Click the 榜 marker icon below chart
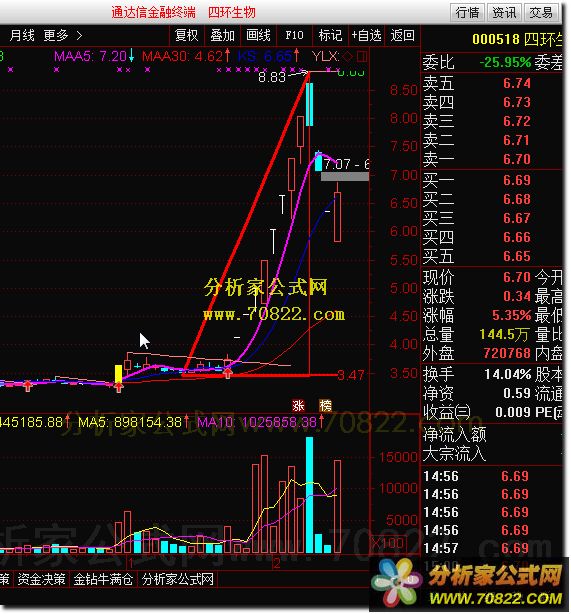The height and width of the screenshot is (614, 571). point(325,405)
